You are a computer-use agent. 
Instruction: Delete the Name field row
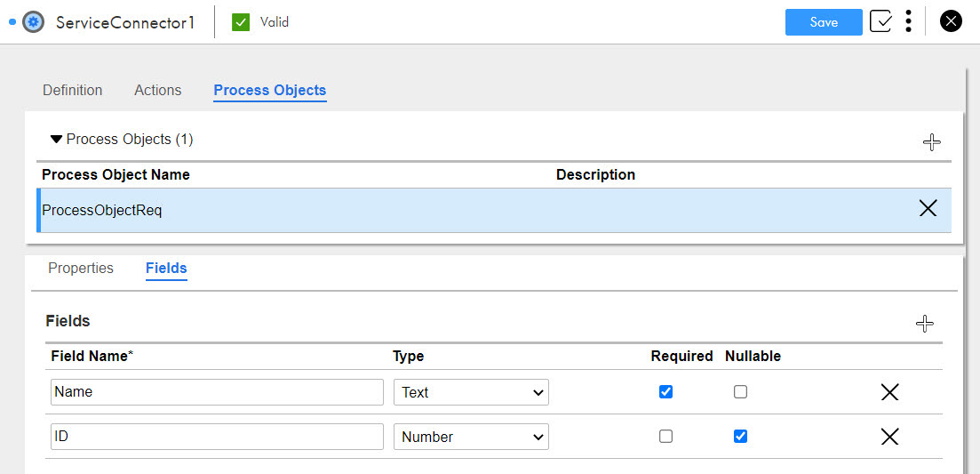889,392
